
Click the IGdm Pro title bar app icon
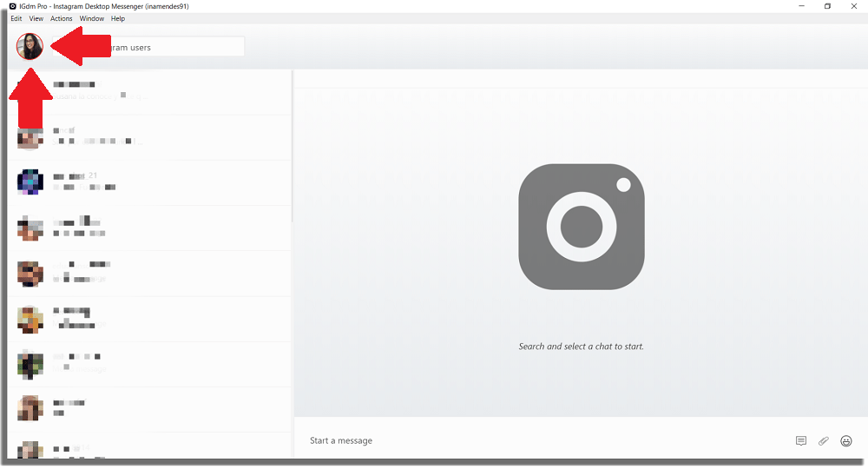[x=13, y=6]
